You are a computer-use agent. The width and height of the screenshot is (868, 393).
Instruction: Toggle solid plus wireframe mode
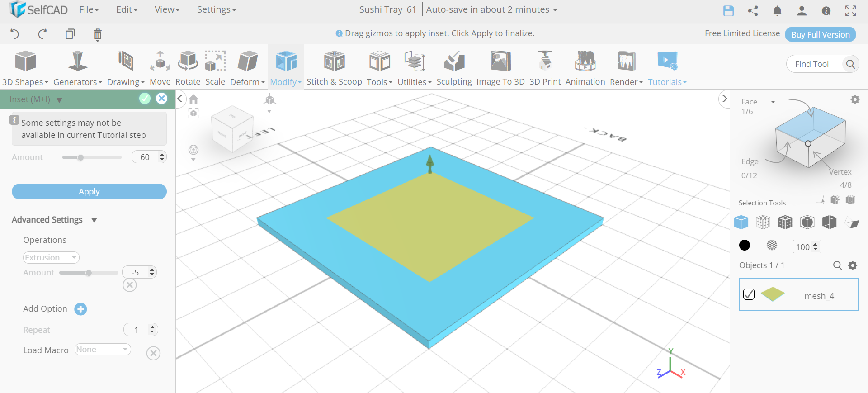click(x=785, y=222)
